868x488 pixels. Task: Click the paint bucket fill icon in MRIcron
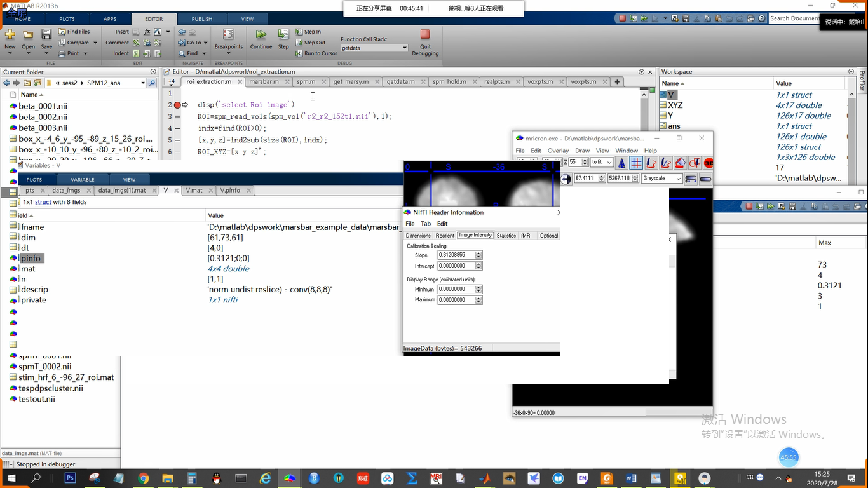point(680,163)
